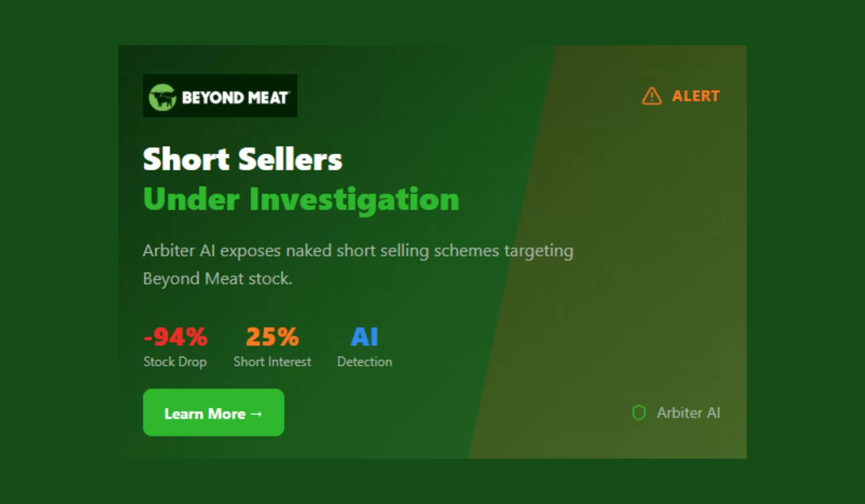The height and width of the screenshot is (504, 865).
Task: Click the green Under Investigation headline
Action: (301, 199)
